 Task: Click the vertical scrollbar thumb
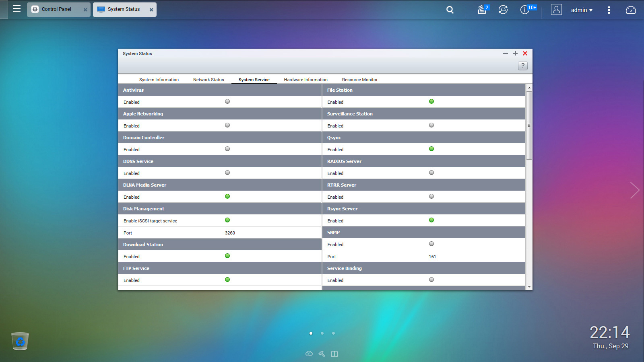point(529,125)
